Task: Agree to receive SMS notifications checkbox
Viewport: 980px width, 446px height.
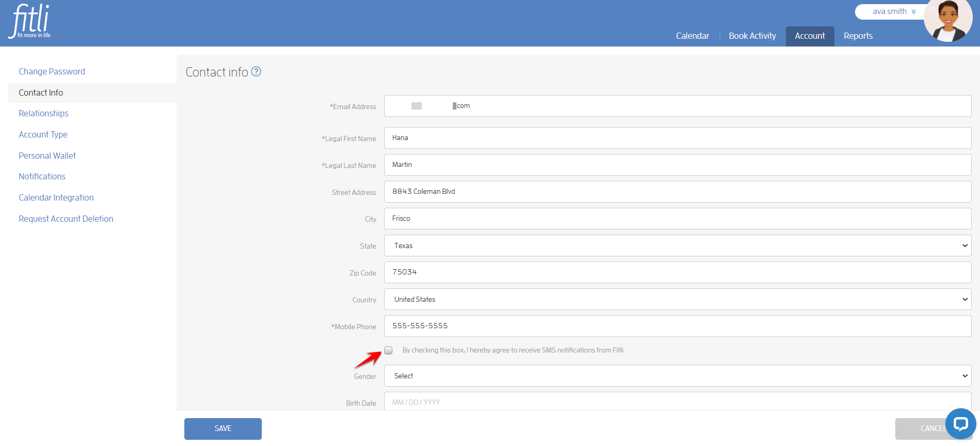Action: pyautogui.click(x=388, y=350)
